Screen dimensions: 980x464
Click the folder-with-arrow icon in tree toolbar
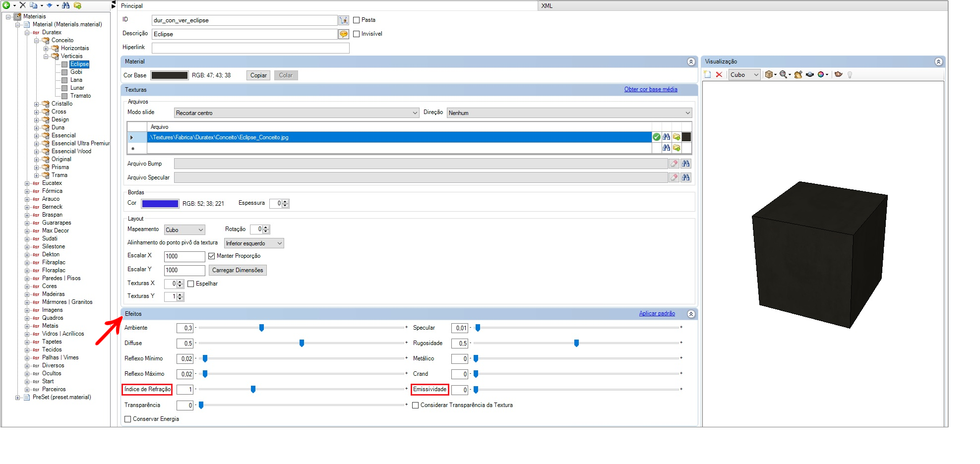click(x=77, y=5)
